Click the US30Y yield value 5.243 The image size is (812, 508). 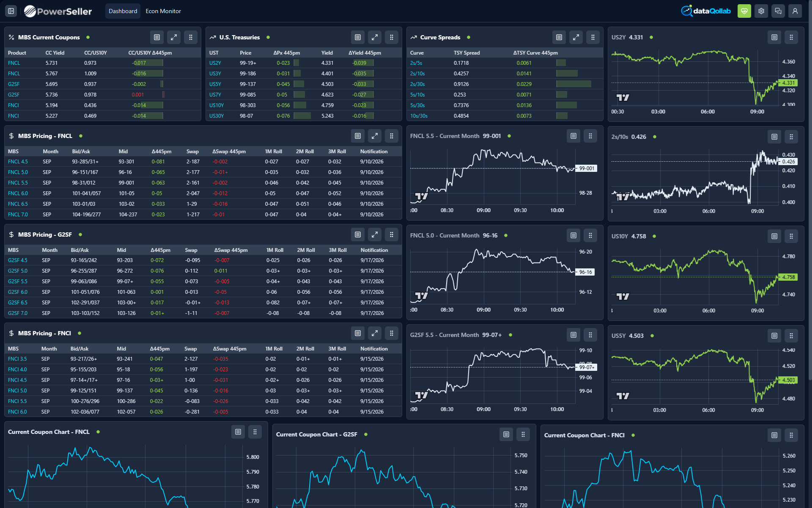(x=327, y=116)
